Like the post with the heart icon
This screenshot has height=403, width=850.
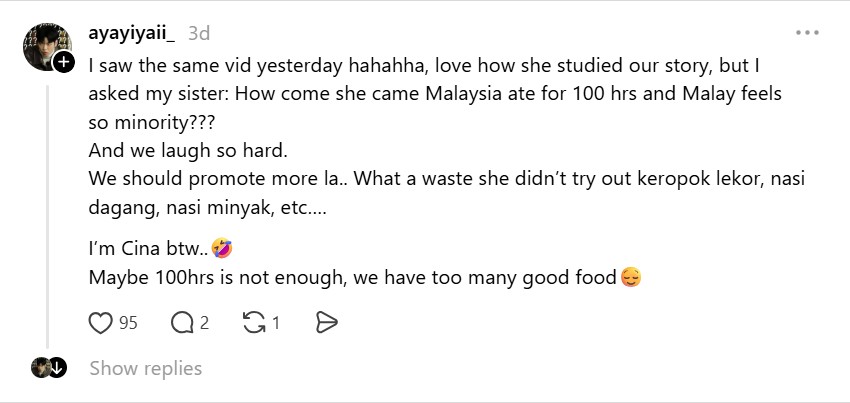[100, 323]
